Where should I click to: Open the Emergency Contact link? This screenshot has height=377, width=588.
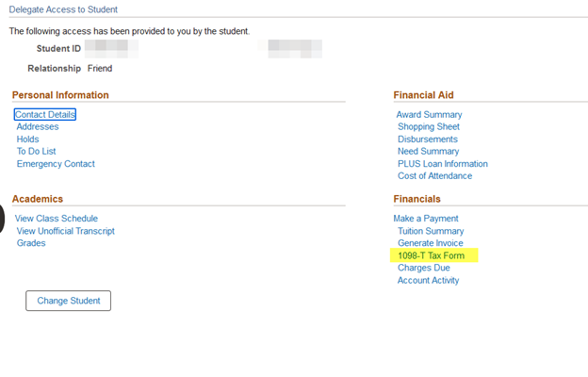pos(56,164)
